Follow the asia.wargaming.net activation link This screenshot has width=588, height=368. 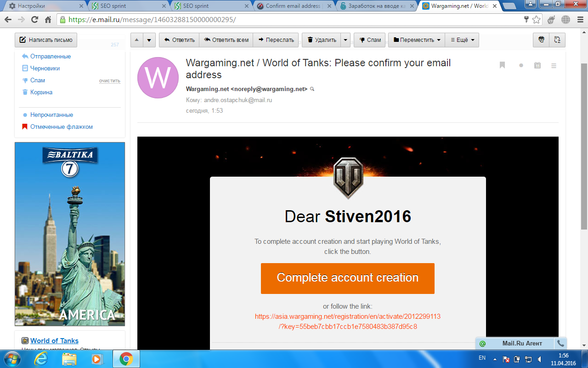[x=348, y=322]
